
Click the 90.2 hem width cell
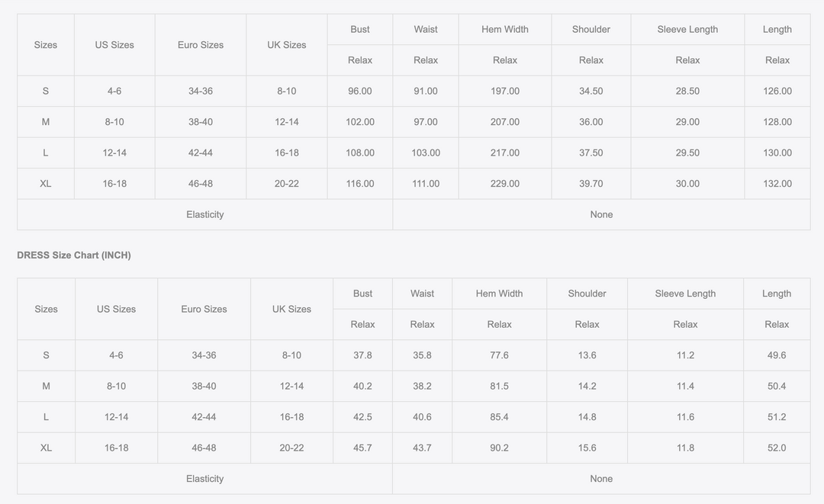(x=500, y=448)
